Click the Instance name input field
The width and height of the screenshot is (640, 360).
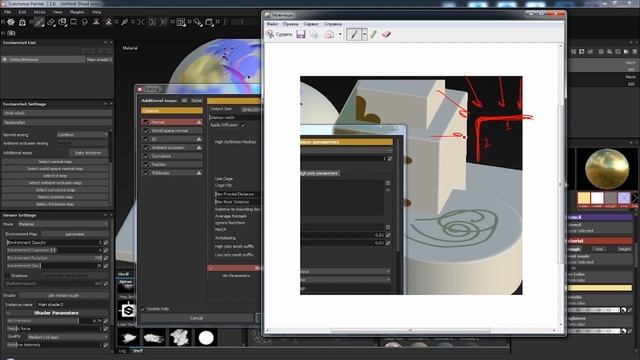[73, 304]
